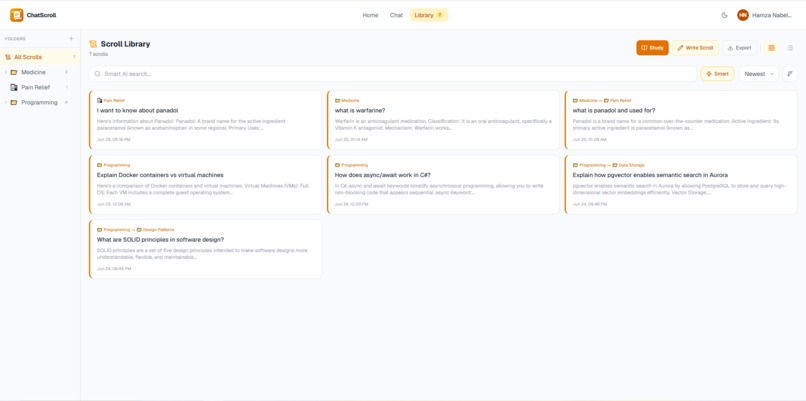The height and width of the screenshot is (401, 806).
Task: Click the Programming folder icon in sidebar
Action: click(x=14, y=103)
